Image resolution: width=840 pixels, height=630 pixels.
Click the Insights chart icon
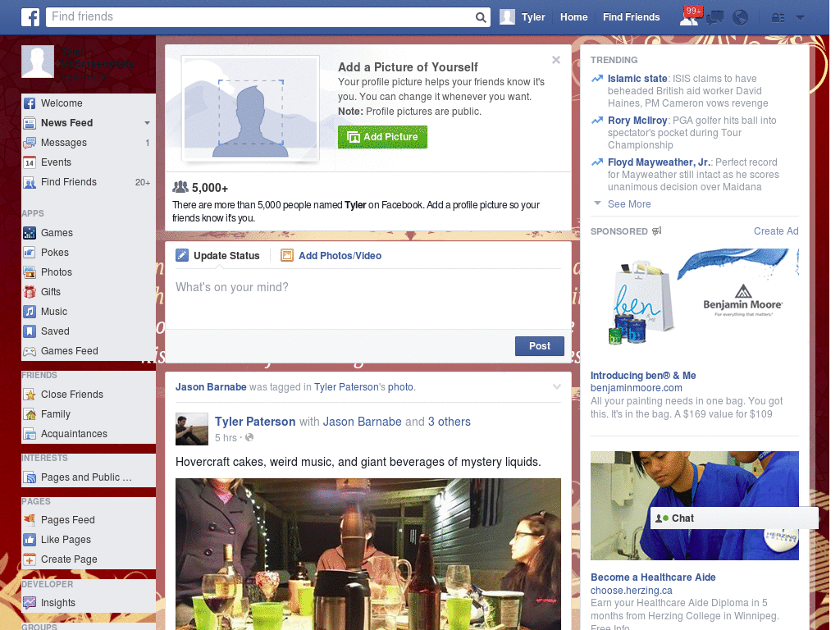pos(30,603)
